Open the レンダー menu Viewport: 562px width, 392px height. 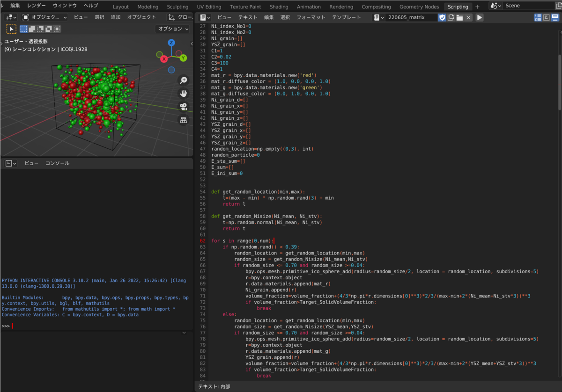point(37,6)
